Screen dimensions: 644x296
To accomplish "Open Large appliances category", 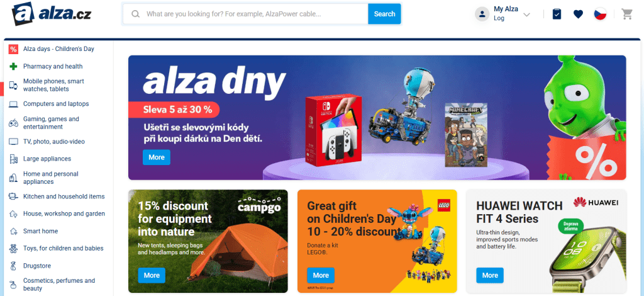I will pyautogui.click(x=47, y=159).
